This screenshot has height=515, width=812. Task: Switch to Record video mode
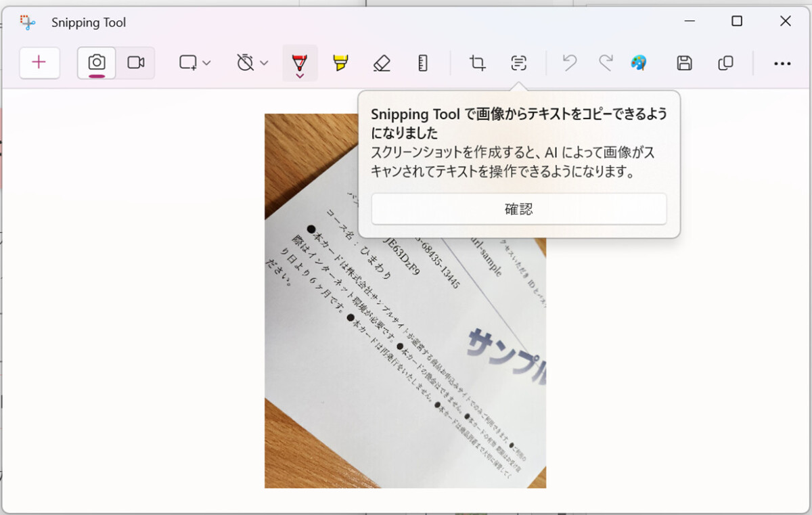(x=136, y=63)
